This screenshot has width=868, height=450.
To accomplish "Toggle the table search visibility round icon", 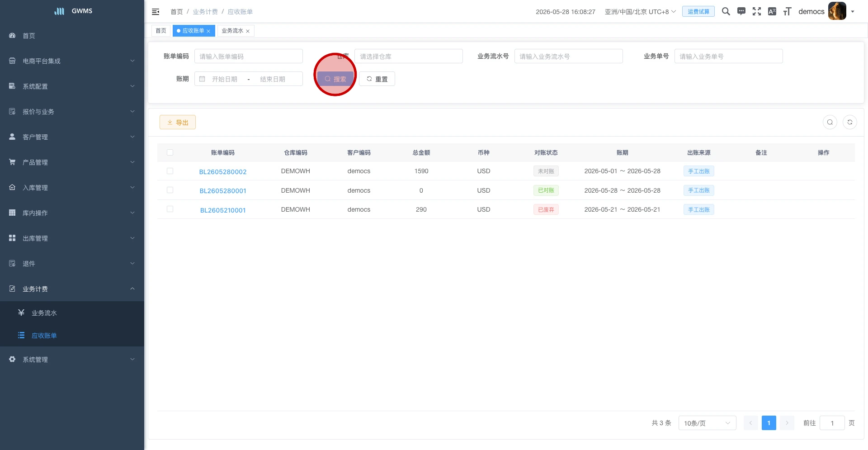I will click(x=830, y=122).
